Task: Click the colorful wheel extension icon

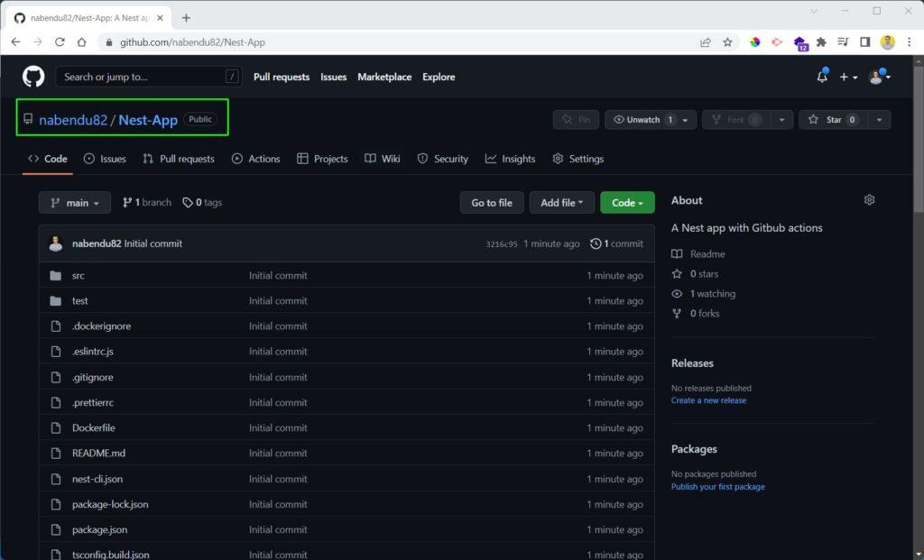Action: [x=755, y=41]
